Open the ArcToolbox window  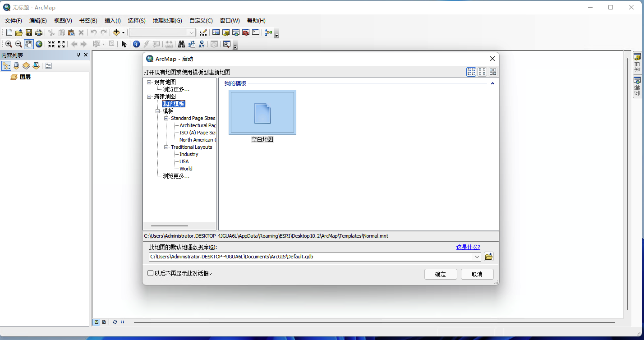[245, 32]
